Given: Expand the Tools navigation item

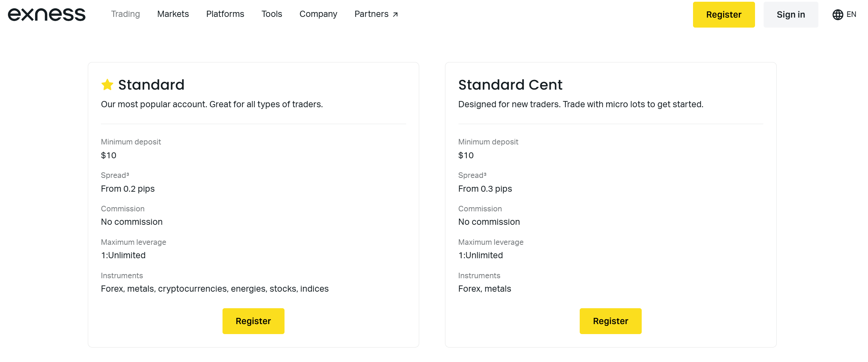Looking at the screenshot, I should [x=271, y=14].
